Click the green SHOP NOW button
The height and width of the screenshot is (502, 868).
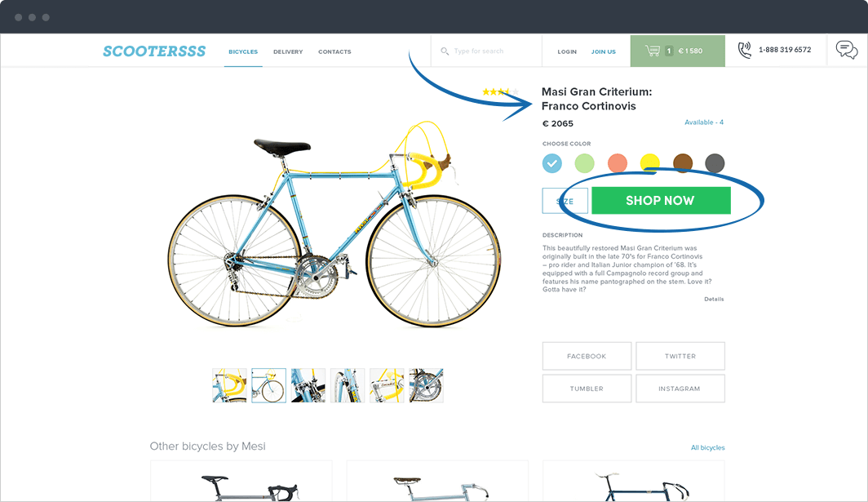[x=661, y=201]
